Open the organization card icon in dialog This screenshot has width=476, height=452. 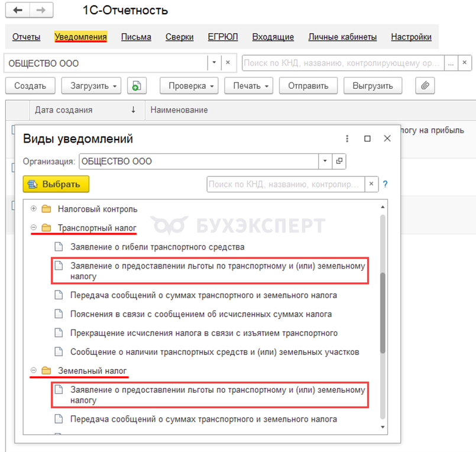pyautogui.click(x=339, y=161)
